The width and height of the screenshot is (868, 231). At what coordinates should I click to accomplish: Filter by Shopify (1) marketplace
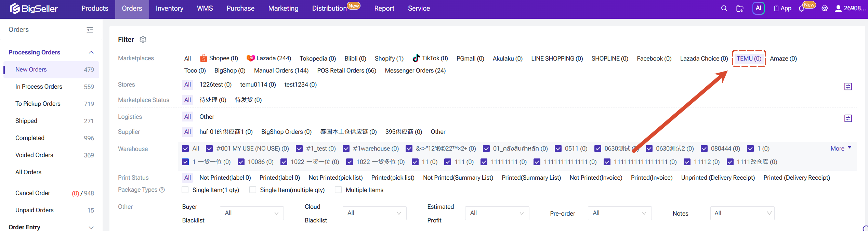click(x=389, y=59)
